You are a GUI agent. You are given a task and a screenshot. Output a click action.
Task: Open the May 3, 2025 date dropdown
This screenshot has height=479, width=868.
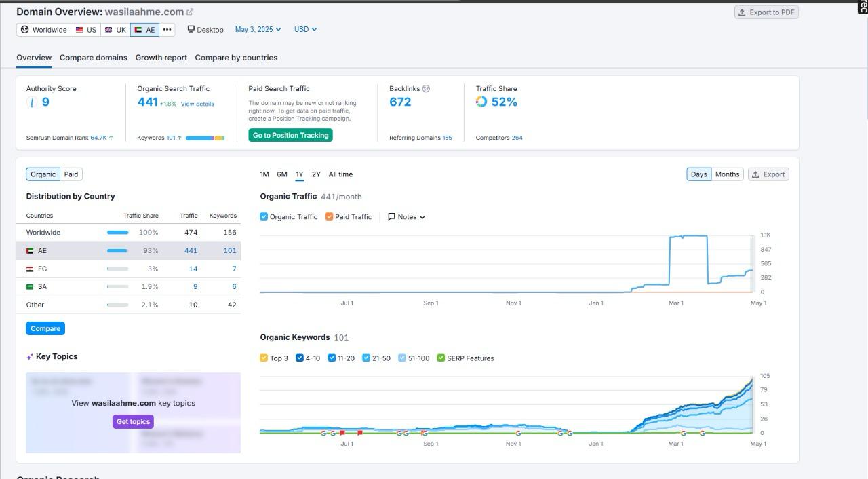(x=258, y=30)
